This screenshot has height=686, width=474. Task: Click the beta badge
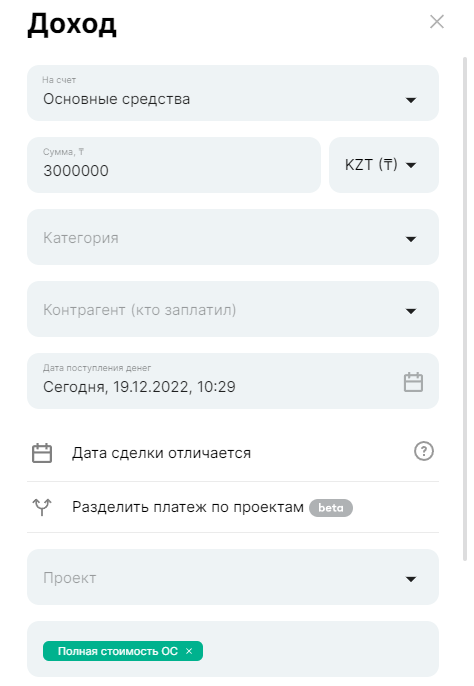point(330,508)
